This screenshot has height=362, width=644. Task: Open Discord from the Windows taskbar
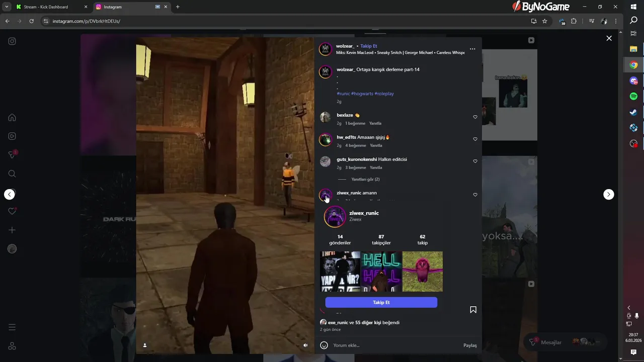633,80
